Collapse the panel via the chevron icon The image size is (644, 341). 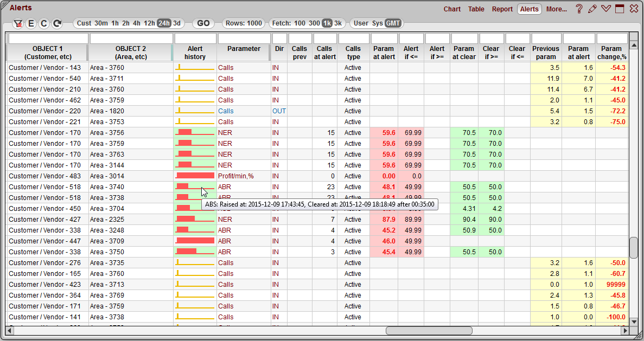tap(606, 9)
